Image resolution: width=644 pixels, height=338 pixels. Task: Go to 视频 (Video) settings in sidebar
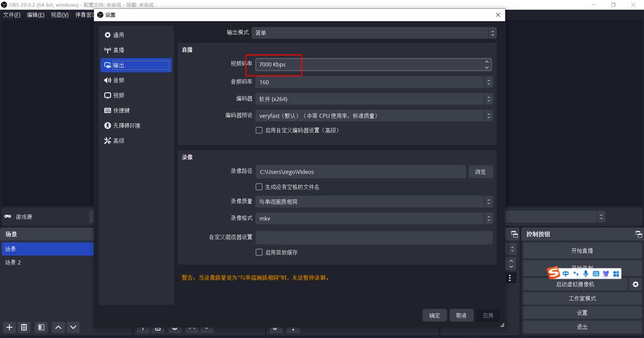[x=118, y=96]
